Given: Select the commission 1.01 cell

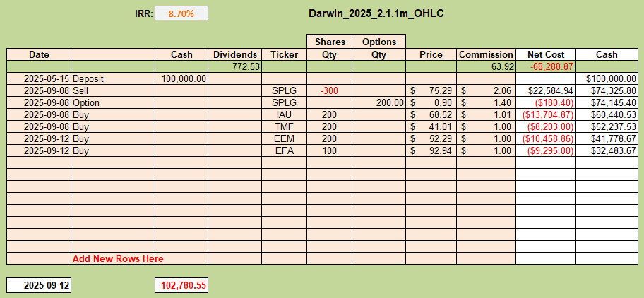Looking at the screenshot, I should coord(487,115).
